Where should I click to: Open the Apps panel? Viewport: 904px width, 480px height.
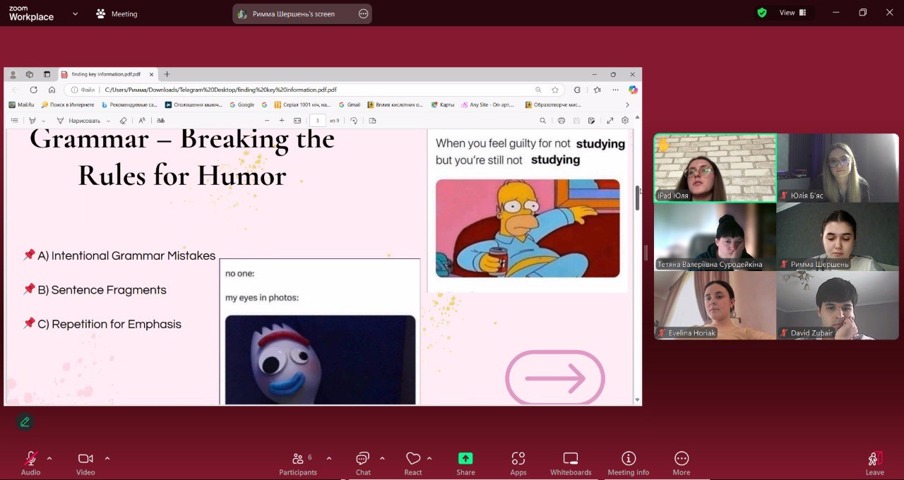[x=518, y=463]
